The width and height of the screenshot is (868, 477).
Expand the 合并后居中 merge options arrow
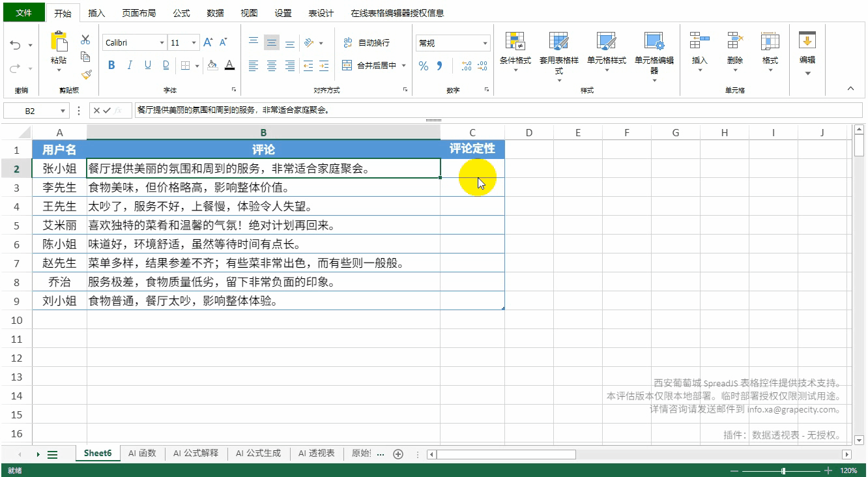404,65
